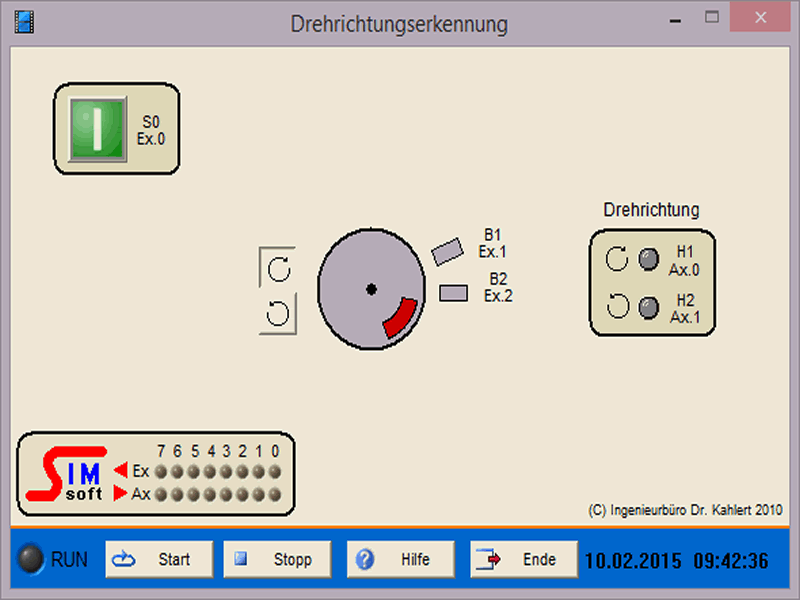Click the Ex bit 7 LED
Screen dimensions: 800x600
pyautogui.click(x=161, y=471)
